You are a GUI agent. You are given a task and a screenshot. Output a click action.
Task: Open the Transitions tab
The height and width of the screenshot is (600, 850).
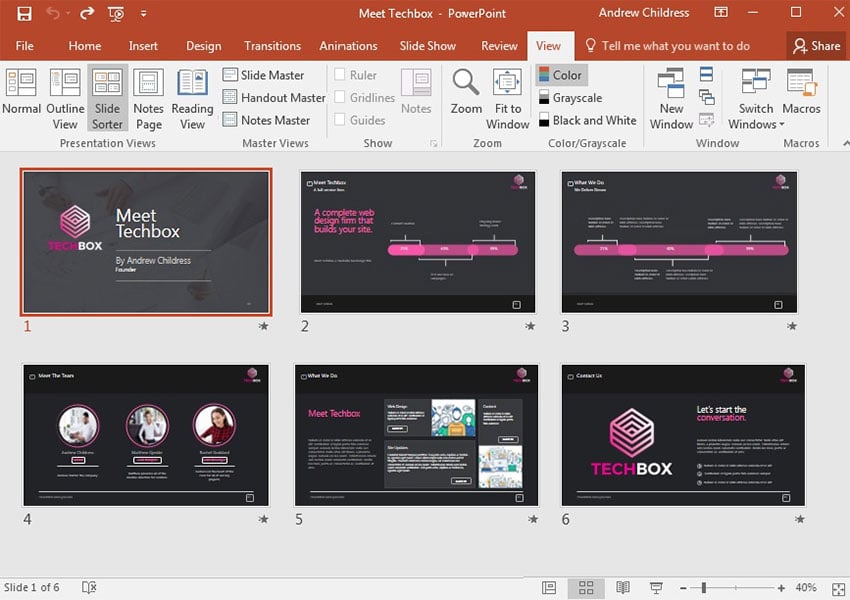(x=272, y=46)
